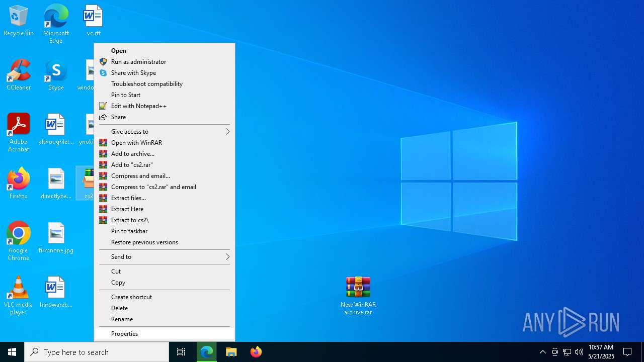Open Properties from context menu
Viewport: 644px width, 362px height.
point(165,334)
